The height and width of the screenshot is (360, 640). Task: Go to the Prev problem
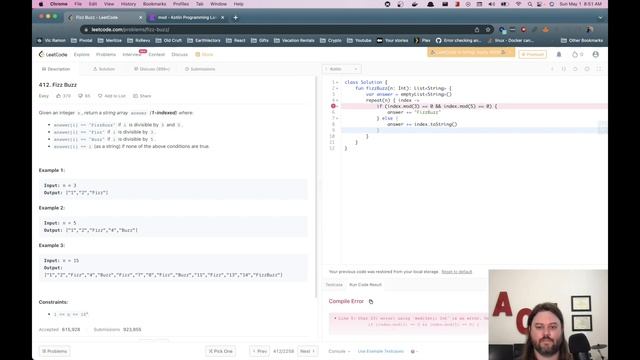tap(260, 351)
